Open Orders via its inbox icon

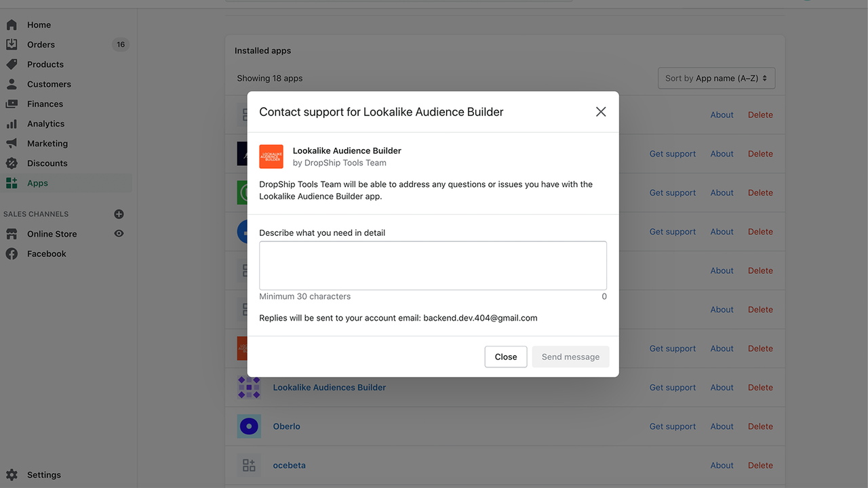pos(12,45)
